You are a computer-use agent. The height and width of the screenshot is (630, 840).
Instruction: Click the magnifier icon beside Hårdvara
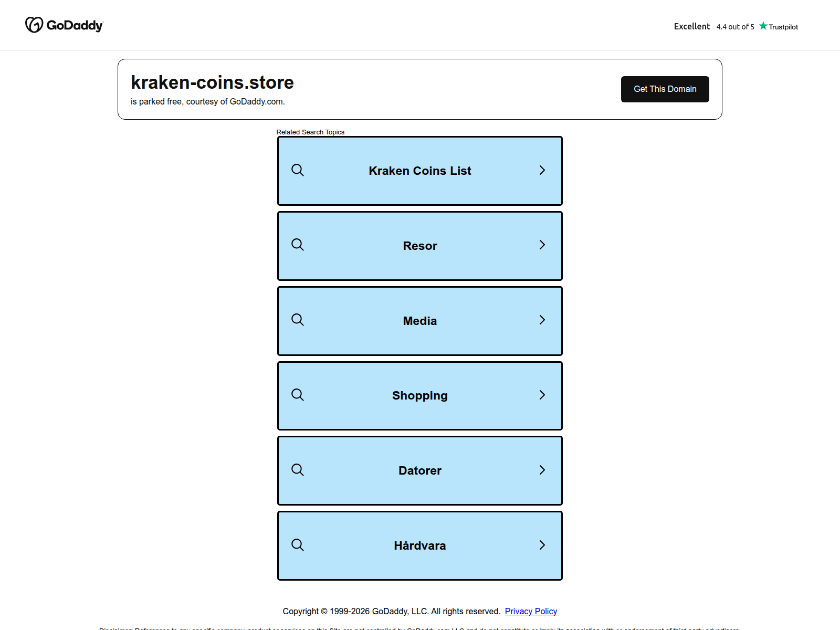[x=298, y=545]
